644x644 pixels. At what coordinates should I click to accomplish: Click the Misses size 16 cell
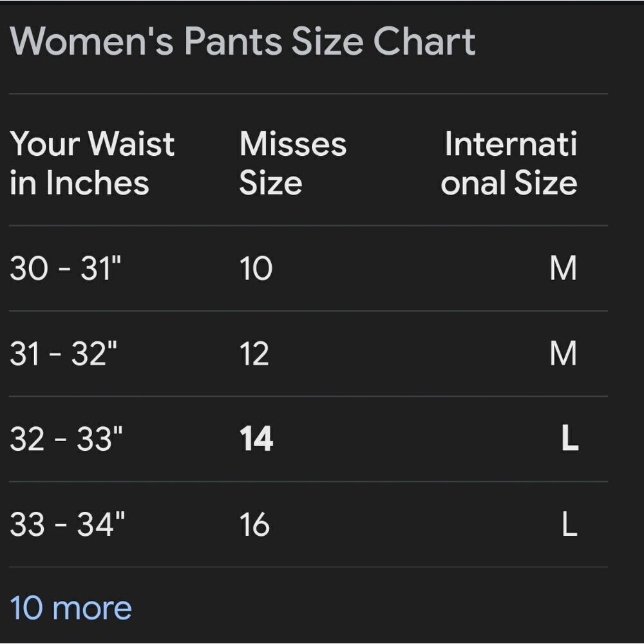point(254,524)
